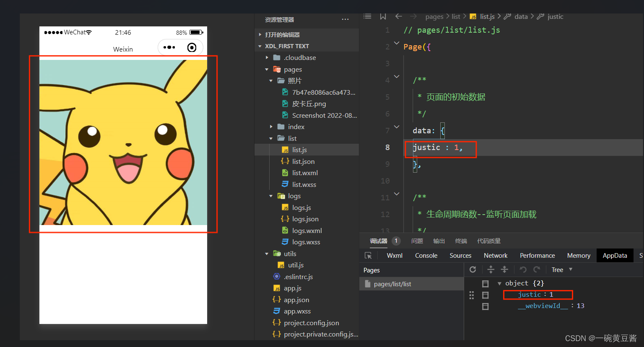Viewport: 644px width, 347px height.
Task: Open the Tree view mode dropdown
Action: click(562, 269)
